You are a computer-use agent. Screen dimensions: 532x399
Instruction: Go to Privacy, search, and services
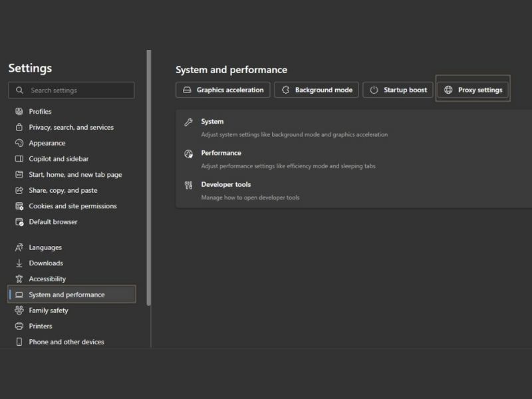pos(71,127)
